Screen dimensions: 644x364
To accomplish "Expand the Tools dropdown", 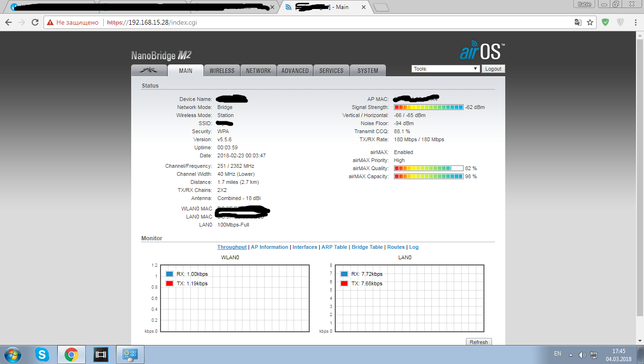I will click(446, 69).
